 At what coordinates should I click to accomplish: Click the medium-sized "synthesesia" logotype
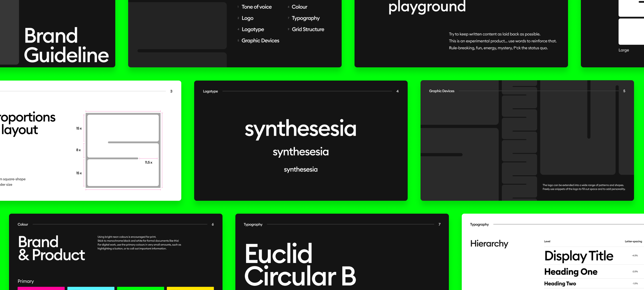click(301, 152)
